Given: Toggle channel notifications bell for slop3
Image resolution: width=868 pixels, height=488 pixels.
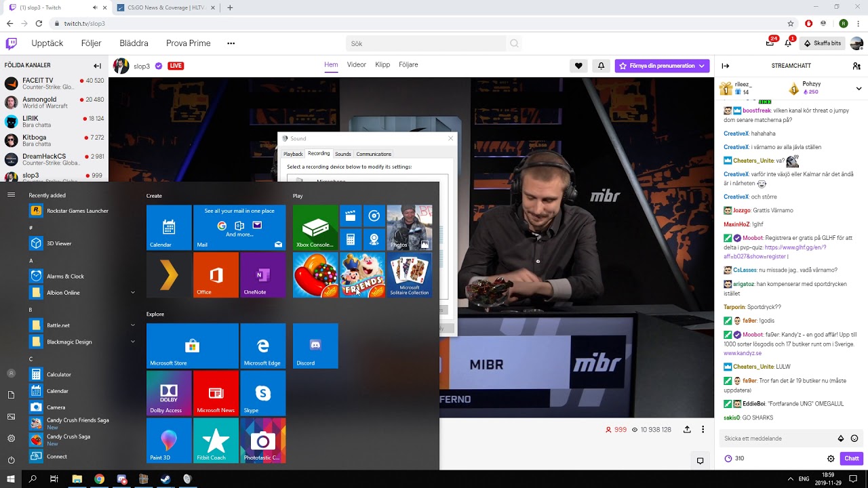Looking at the screenshot, I should (601, 66).
